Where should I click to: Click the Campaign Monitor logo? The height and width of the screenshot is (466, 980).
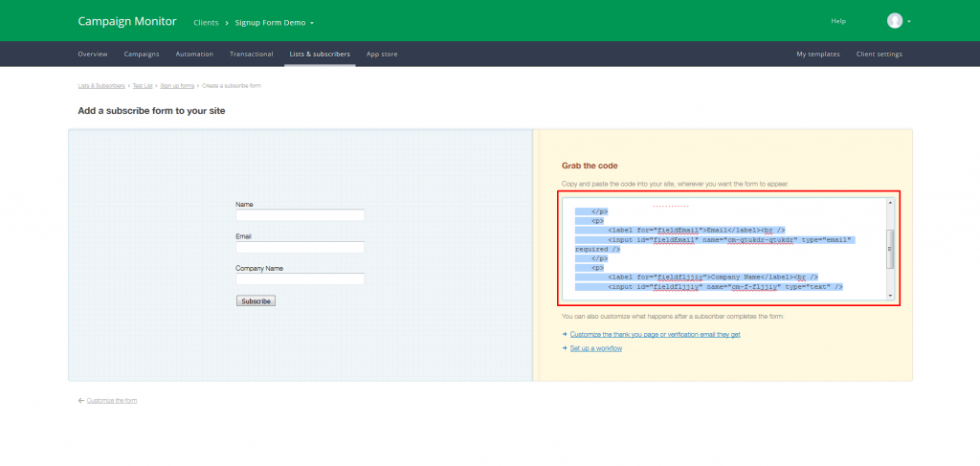127,21
